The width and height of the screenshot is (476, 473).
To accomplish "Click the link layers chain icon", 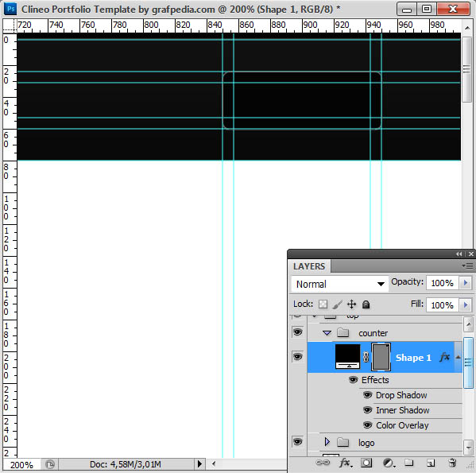I will click(323, 463).
